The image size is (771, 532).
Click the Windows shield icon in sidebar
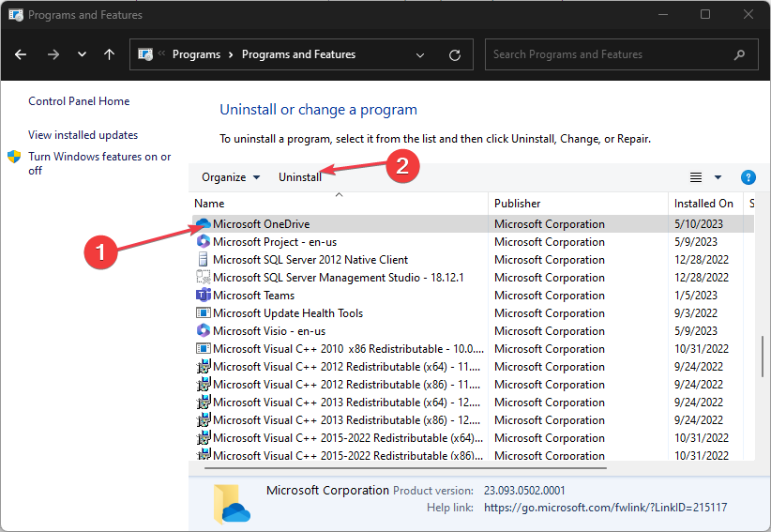(x=14, y=157)
